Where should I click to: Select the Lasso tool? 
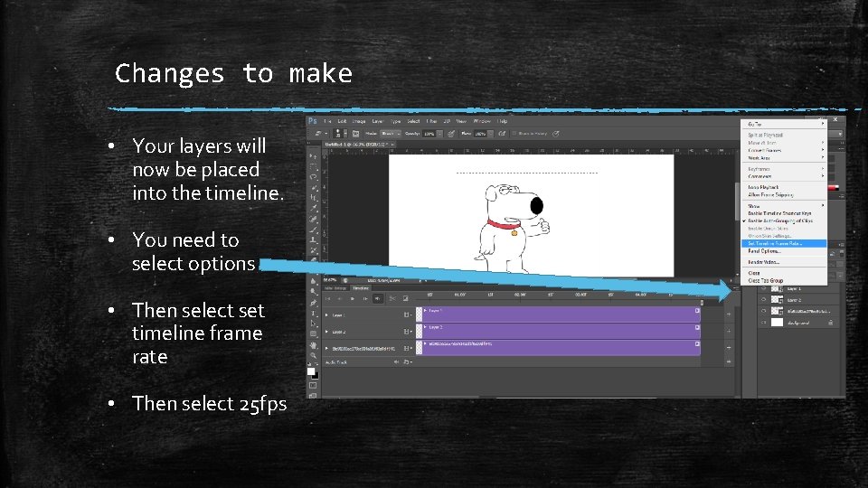(x=314, y=176)
